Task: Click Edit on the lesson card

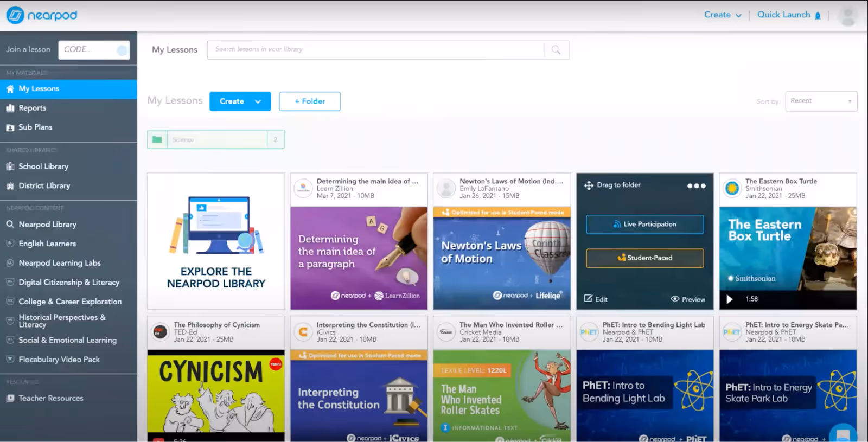Action: 596,299
